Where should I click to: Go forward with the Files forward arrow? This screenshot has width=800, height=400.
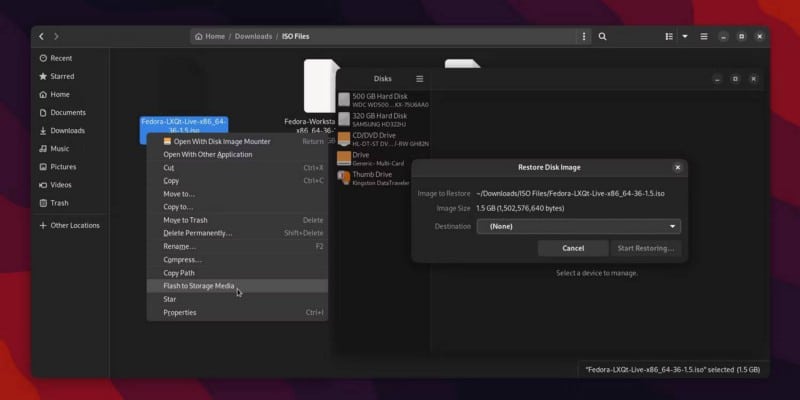pos(56,37)
